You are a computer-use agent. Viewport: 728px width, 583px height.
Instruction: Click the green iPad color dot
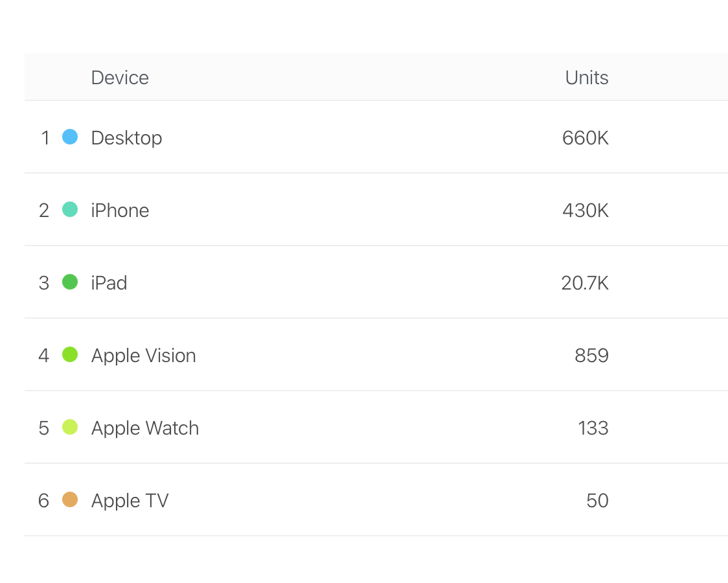coord(70,282)
